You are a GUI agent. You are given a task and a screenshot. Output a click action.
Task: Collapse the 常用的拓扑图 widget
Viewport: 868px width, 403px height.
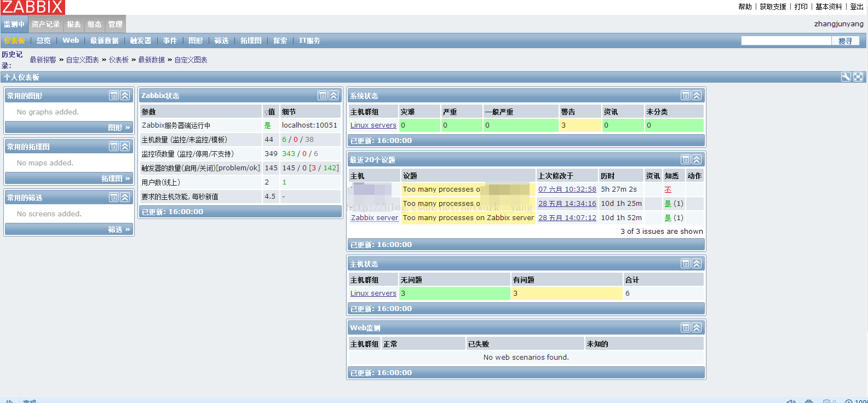point(125,146)
